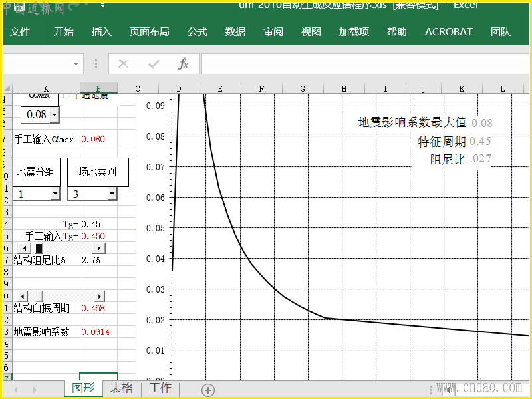Click column B header
Image resolution: width=532 pixels, height=399 pixels.
point(98,88)
